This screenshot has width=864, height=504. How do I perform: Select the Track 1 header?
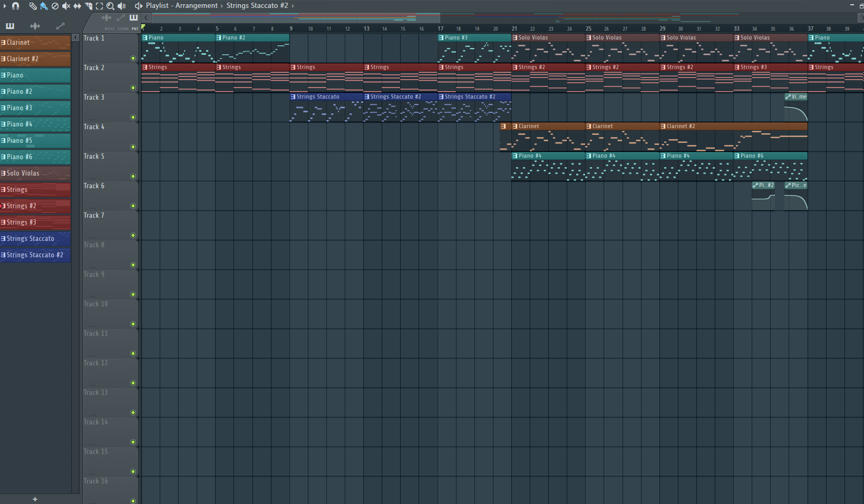(111, 49)
